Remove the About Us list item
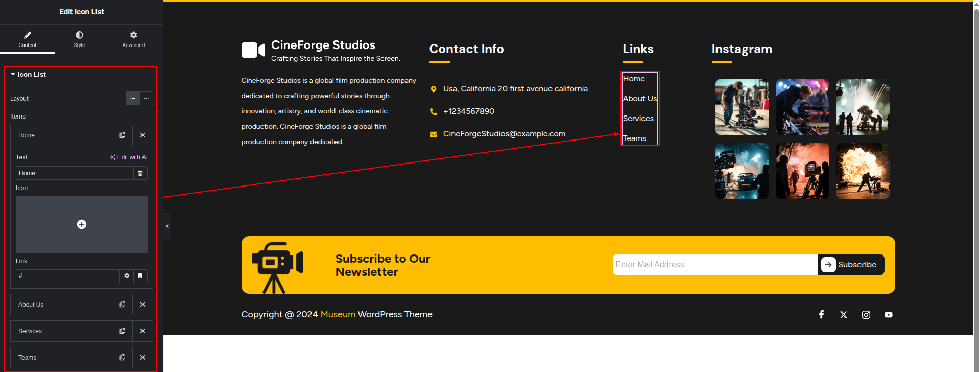The width and height of the screenshot is (980, 372). point(143,305)
